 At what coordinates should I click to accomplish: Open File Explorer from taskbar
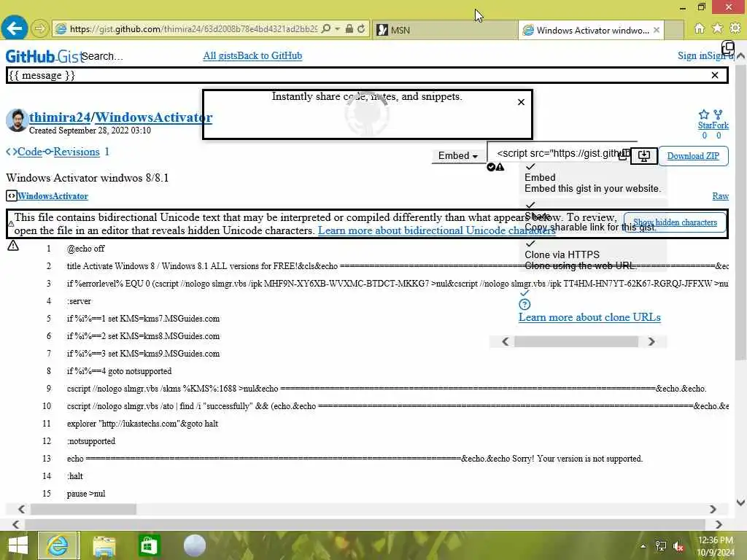[104, 545]
